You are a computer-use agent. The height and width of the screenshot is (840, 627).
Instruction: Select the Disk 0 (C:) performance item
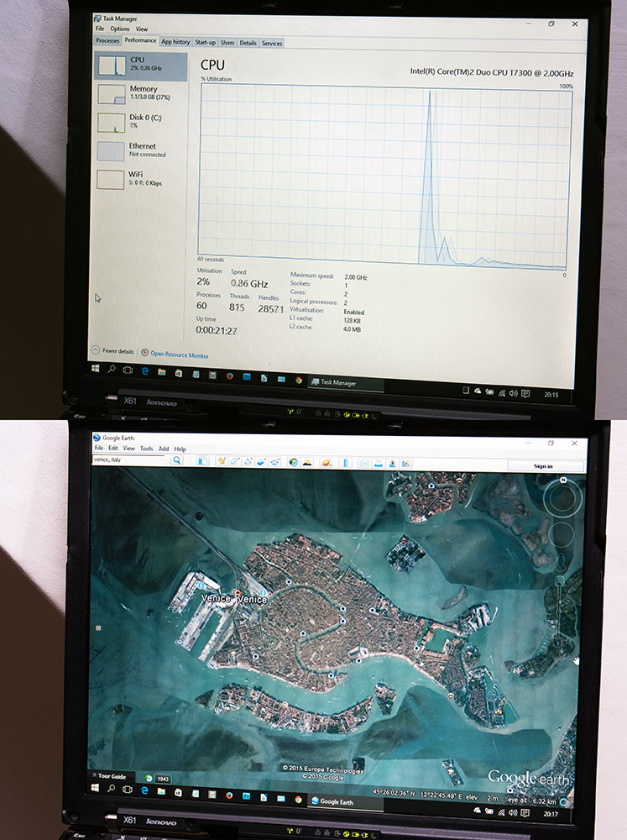(x=141, y=123)
